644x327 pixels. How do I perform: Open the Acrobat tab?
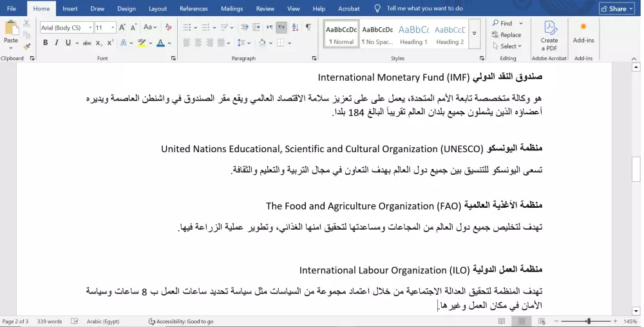[348, 8]
